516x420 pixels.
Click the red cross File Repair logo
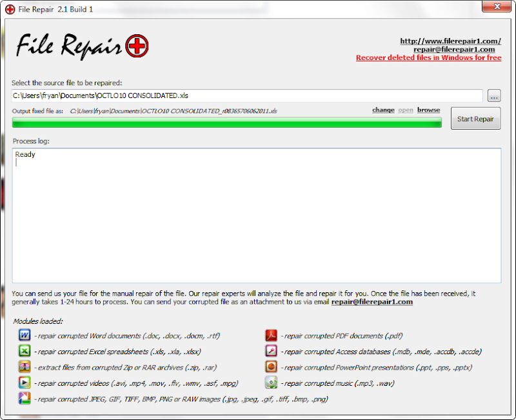pyautogui.click(x=137, y=46)
